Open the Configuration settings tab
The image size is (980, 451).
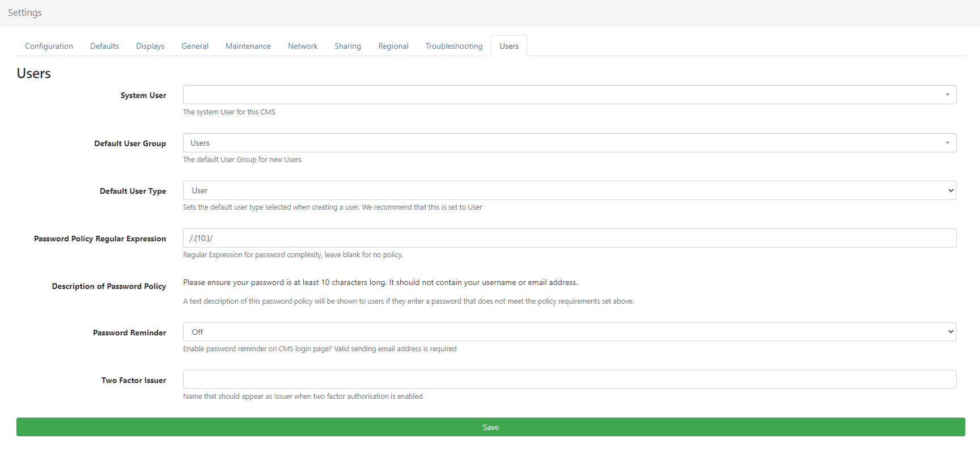[x=49, y=46]
